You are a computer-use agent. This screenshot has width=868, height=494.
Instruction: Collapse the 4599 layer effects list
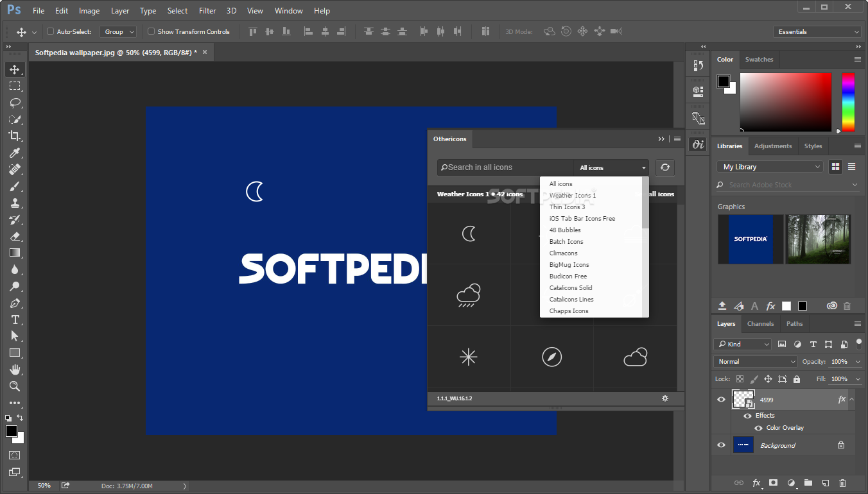click(x=852, y=399)
